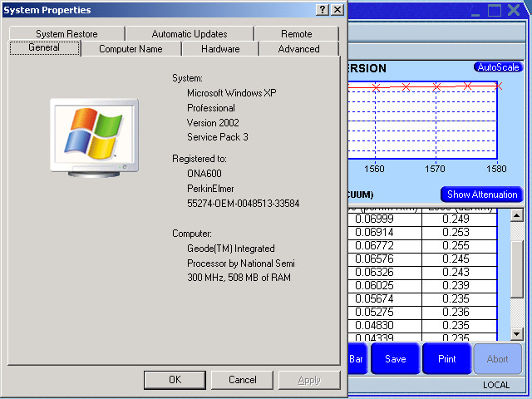Click the 1560 axis label on chart
The height and width of the screenshot is (399, 532).
pos(374,169)
